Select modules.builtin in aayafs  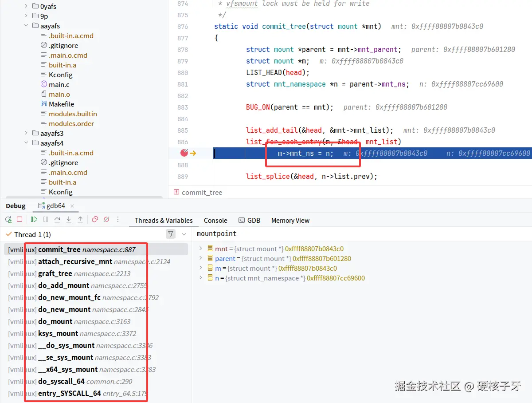[73, 114]
